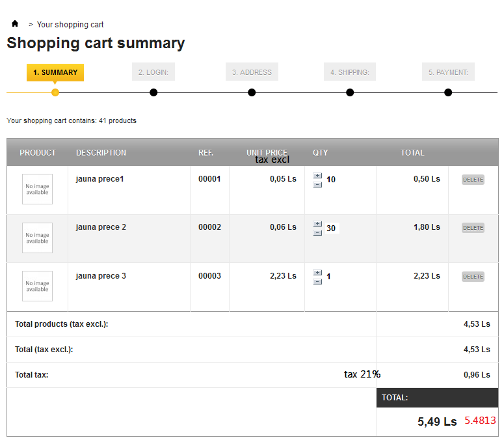Viewport: 504px width, 442px height.
Task: Click the Payment step progress dot
Action: (448, 92)
